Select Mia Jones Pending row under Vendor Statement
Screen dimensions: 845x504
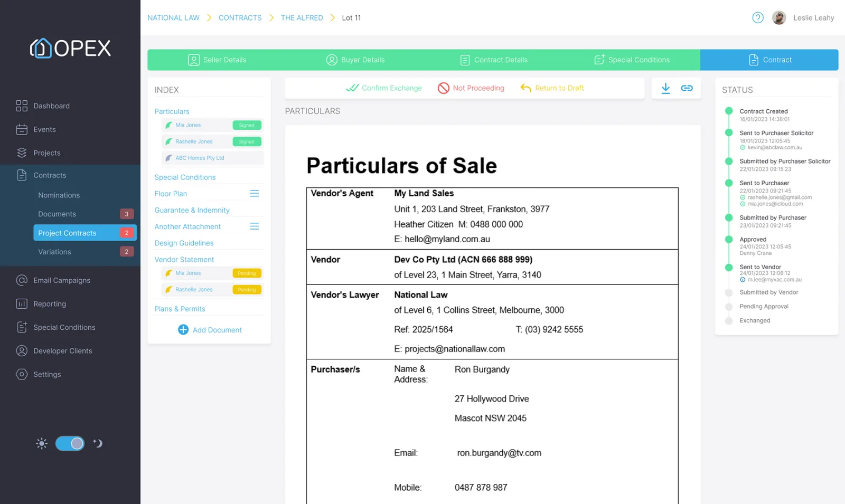212,273
